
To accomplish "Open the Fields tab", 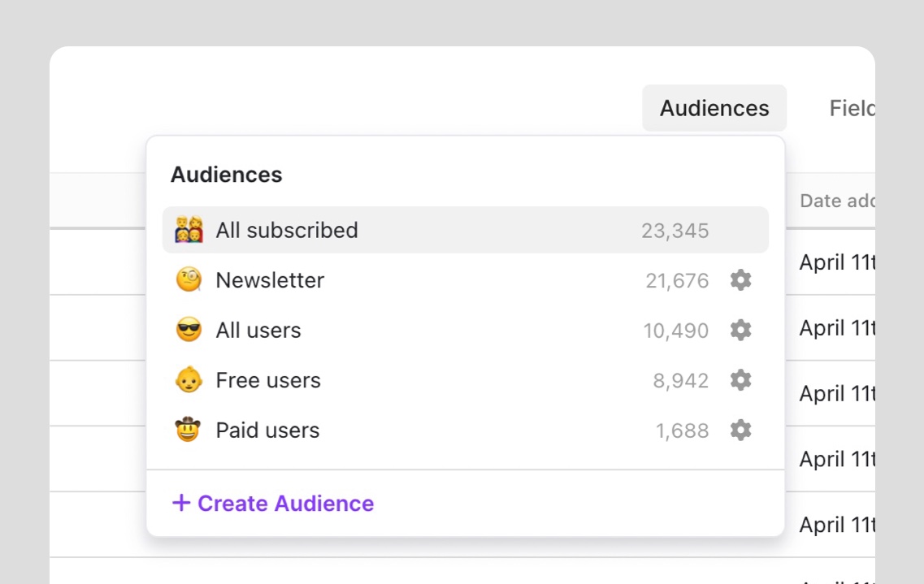I will coord(851,108).
